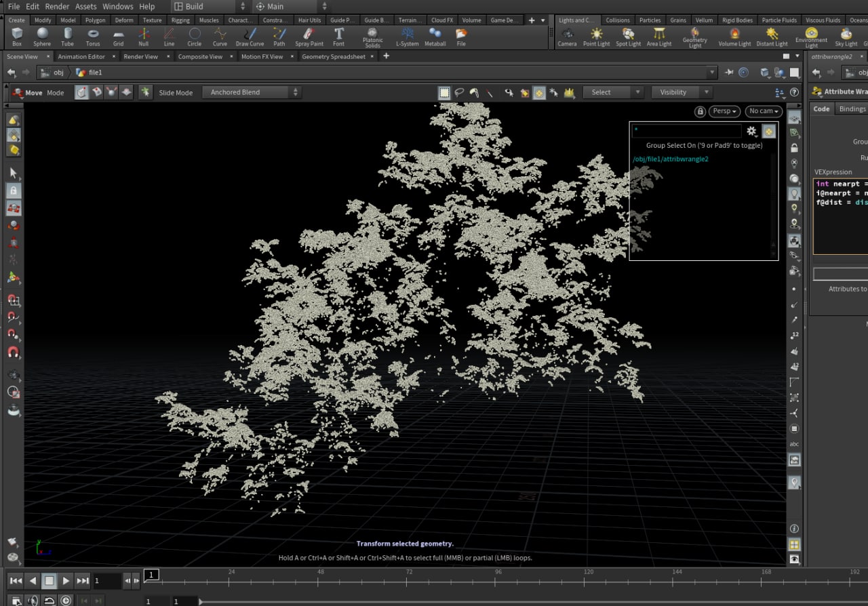The height and width of the screenshot is (606, 868).
Task: Select the Circle shelf tool
Action: [195, 37]
